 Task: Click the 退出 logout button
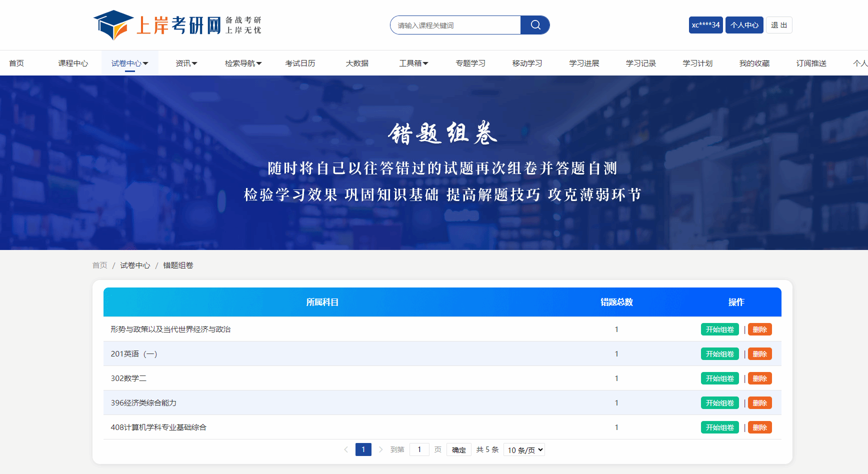[778, 25]
